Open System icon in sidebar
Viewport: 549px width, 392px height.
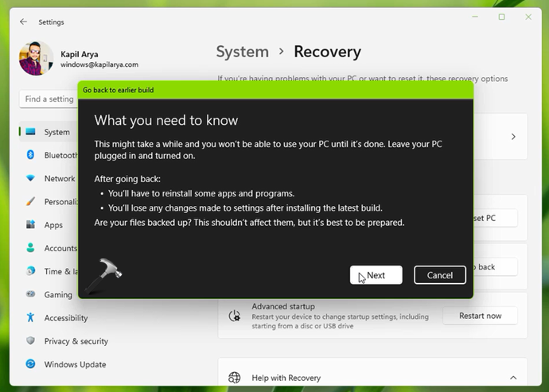click(31, 132)
